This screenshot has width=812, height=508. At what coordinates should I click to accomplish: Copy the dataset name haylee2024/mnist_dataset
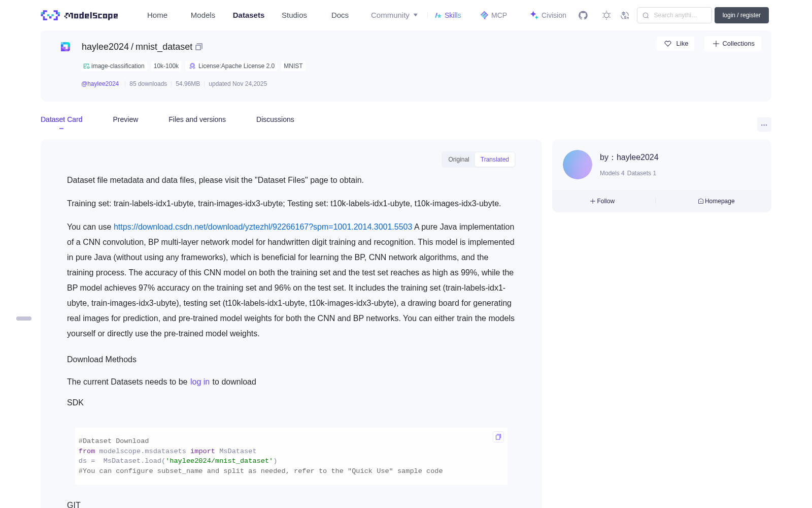(x=199, y=47)
